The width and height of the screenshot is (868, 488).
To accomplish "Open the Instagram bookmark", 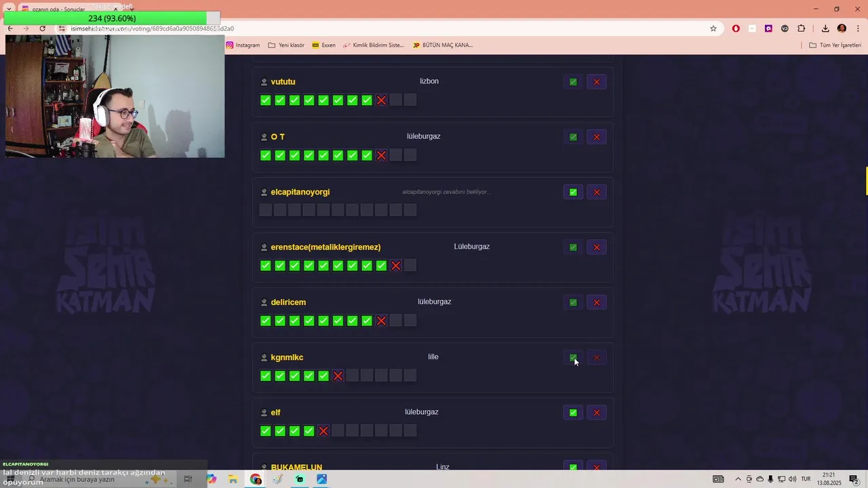I will (243, 45).
